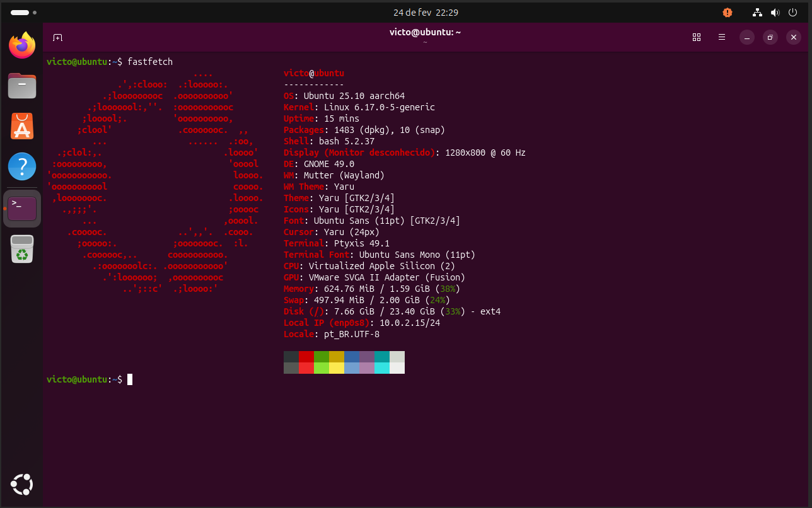The width and height of the screenshot is (812, 508).
Task: Open the power system menu
Action: click(x=792, y=13)
